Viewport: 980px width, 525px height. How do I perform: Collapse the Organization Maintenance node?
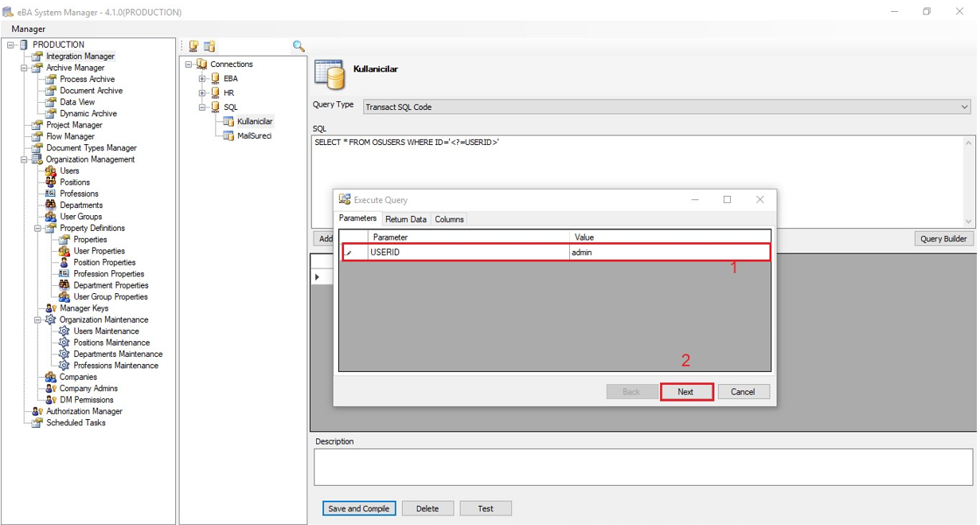(37, 320)
